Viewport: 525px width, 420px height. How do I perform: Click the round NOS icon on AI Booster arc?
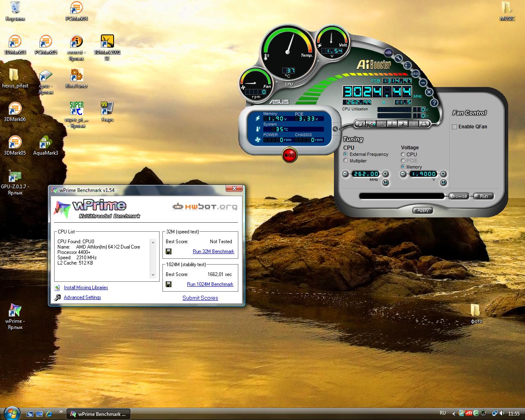pyautogui.click(x=388, y=52)
